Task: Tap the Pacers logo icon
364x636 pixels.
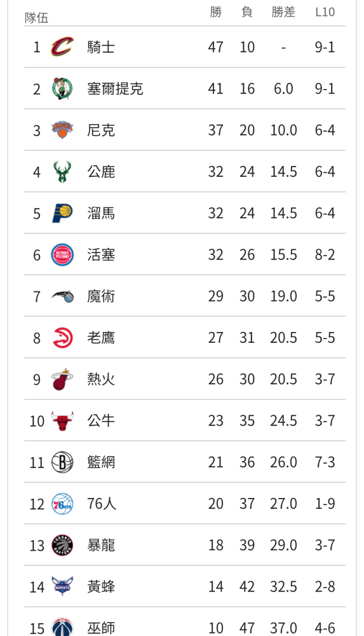Action: point(62,213)
